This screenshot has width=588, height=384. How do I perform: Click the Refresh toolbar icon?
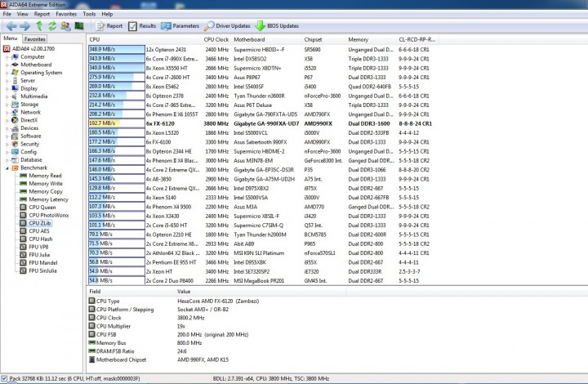tap(52, 26)
